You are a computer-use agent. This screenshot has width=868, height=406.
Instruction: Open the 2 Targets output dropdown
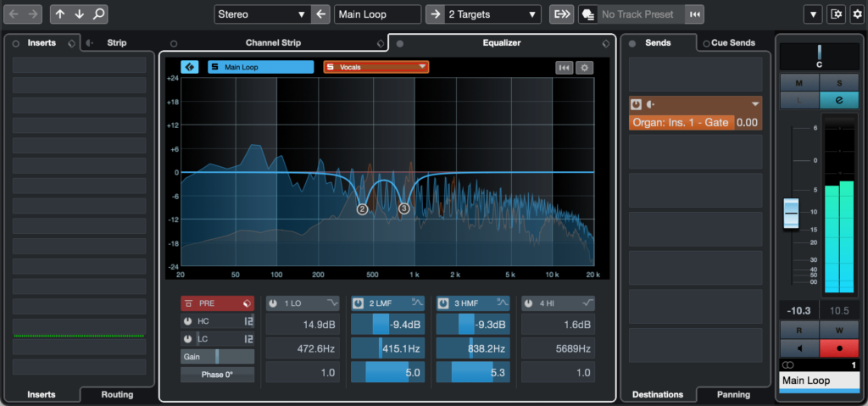click(x=492, y=14)
